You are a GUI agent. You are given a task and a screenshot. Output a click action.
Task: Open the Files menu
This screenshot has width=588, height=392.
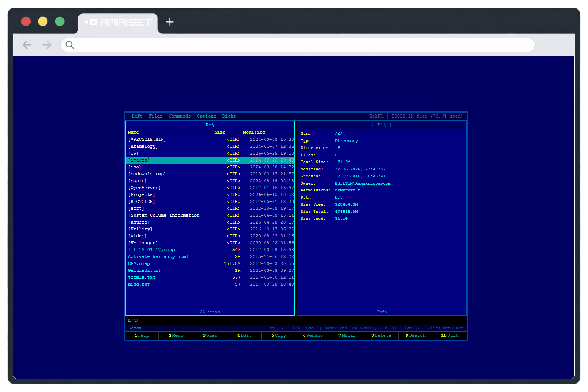[x=156, y=116]
